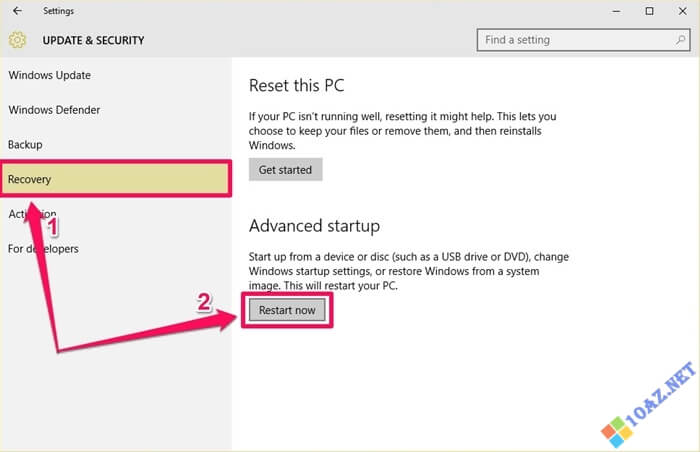This screenshot has height=452, width=700.
Task: Click the 'UPDATE & SECURITY' header text
Action: [x=93, y=41]
